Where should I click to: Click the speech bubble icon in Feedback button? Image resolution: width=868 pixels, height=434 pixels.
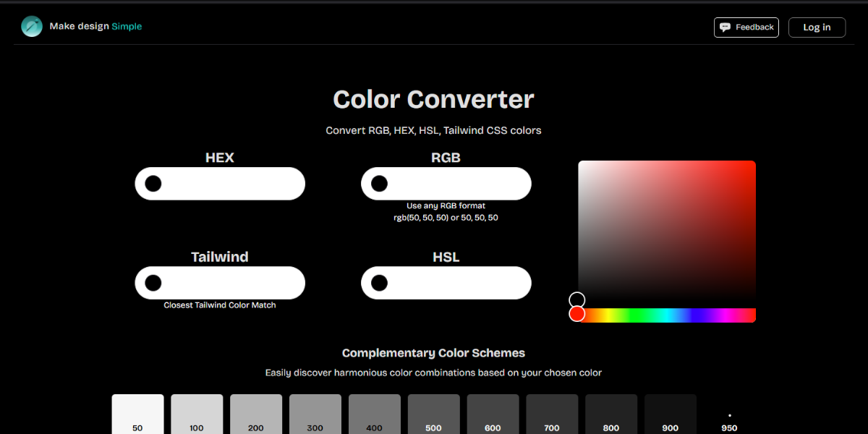click(x=726, y=27)
